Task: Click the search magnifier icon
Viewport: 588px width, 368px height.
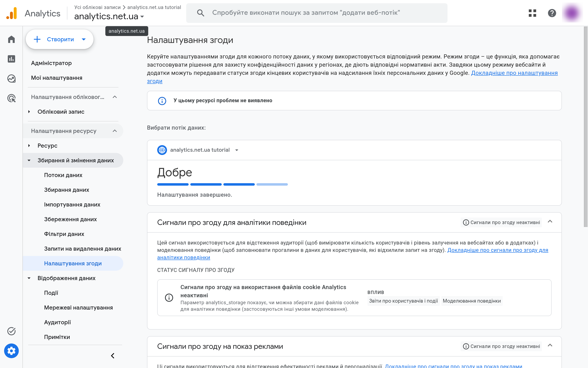Action: pos(200,13)
